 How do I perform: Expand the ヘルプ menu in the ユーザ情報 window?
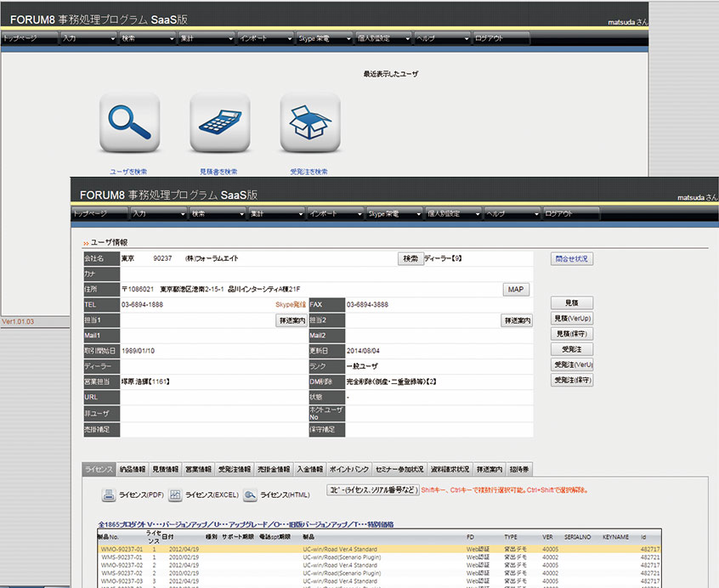pyautogui.click(x=512, y=213)
